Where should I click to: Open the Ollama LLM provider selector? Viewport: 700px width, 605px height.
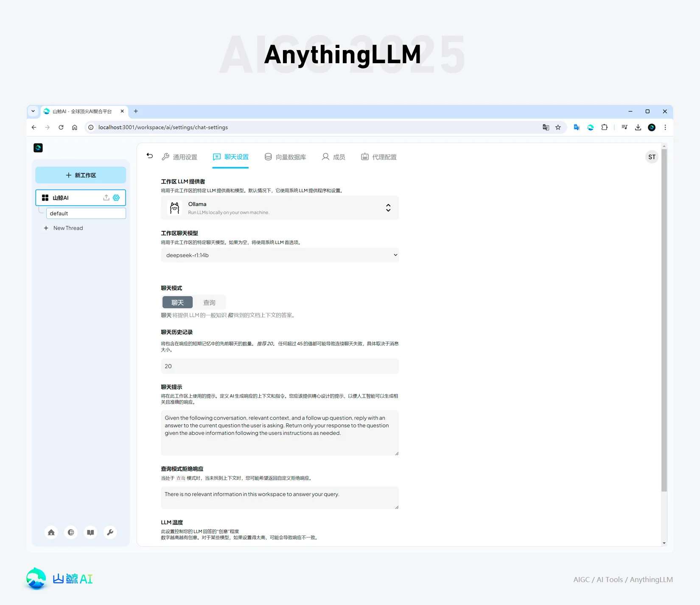pos(280,208)
